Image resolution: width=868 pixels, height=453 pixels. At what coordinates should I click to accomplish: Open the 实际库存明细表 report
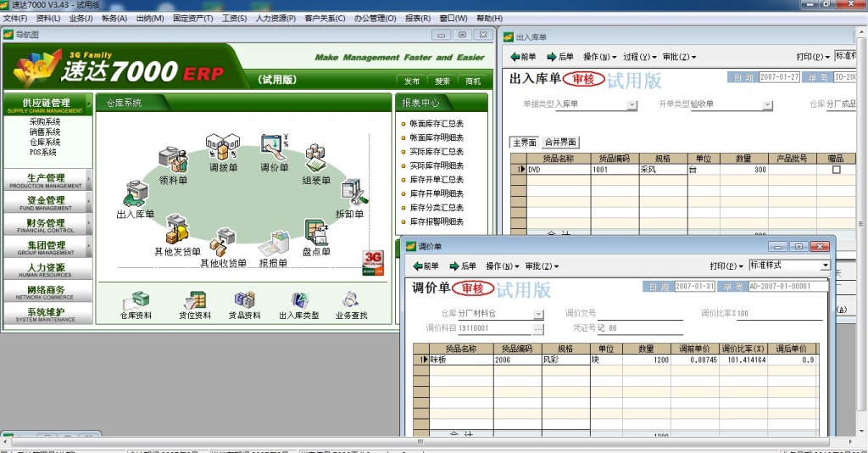coord(437,165)
